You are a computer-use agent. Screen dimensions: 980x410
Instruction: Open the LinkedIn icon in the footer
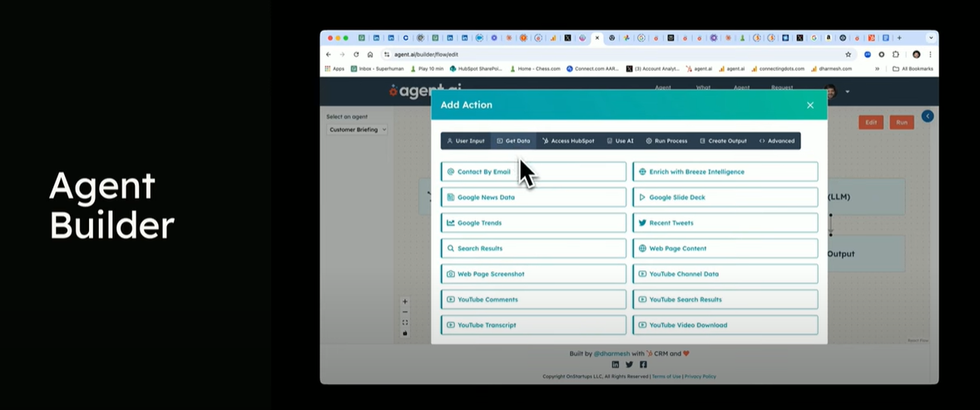(x=616, y=364)
